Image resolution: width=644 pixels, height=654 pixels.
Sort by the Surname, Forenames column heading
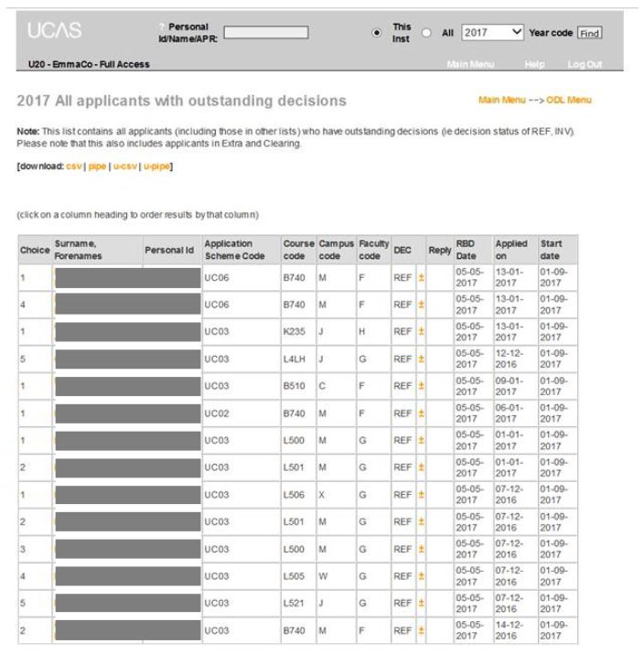click(x=78, y=250)
